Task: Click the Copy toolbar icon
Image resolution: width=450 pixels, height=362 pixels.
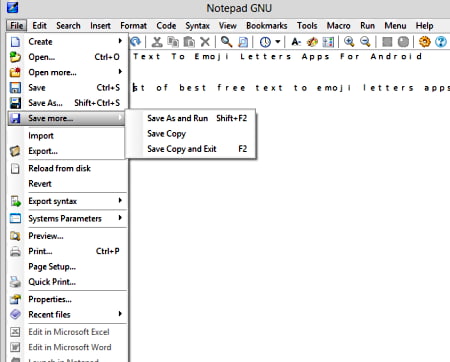Action: (173, 42)
